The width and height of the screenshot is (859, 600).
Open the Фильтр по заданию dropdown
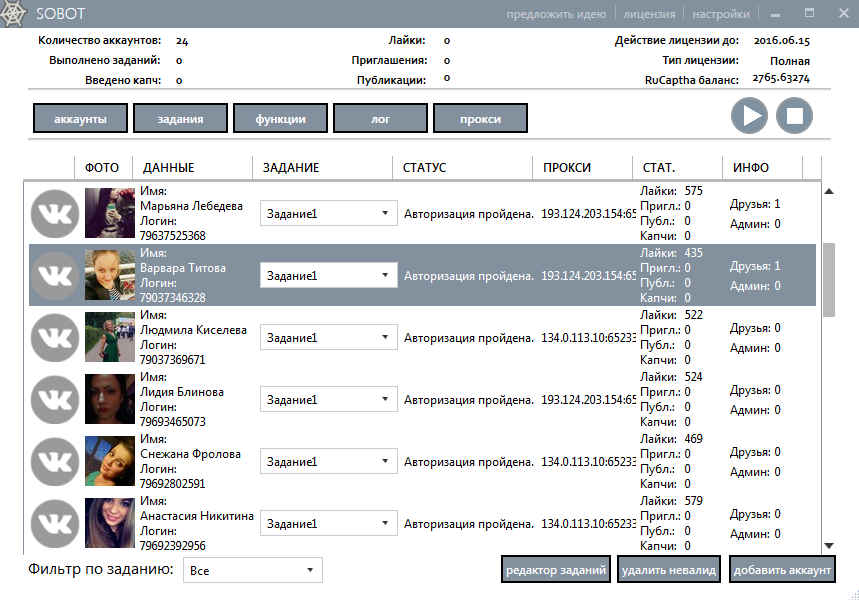click(x=252, y=570)
